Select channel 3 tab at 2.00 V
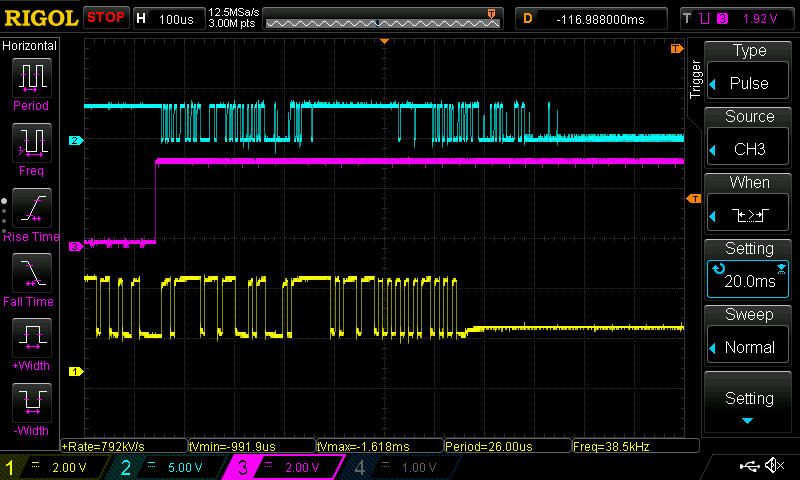The width and height of the screenshot is (800, 480). coord(283,467)
